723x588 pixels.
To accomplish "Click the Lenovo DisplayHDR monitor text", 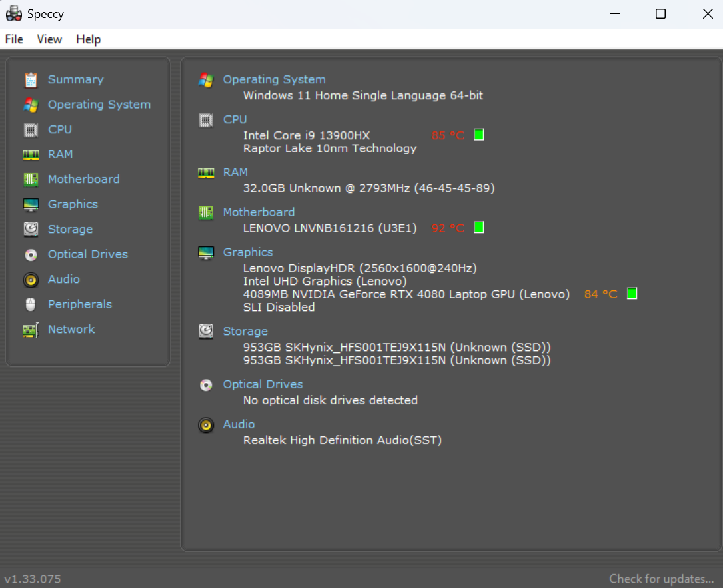I will [360, 268].
